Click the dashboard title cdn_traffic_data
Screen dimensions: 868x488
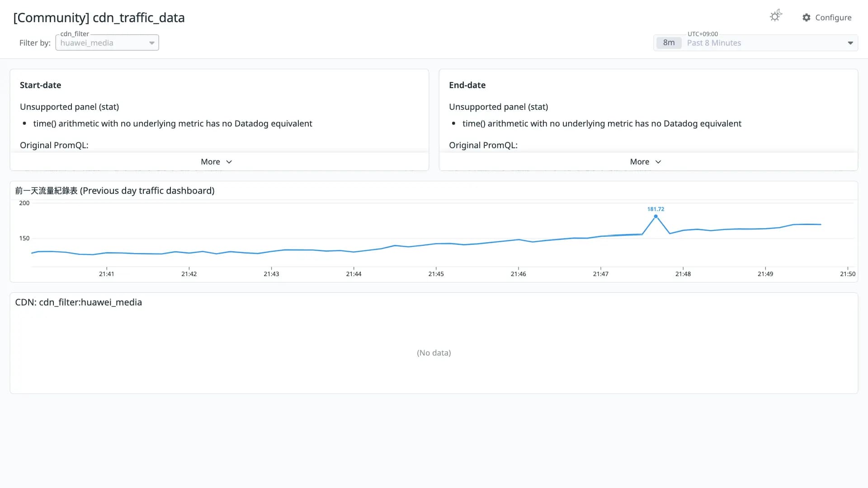[x=99, y=18]
